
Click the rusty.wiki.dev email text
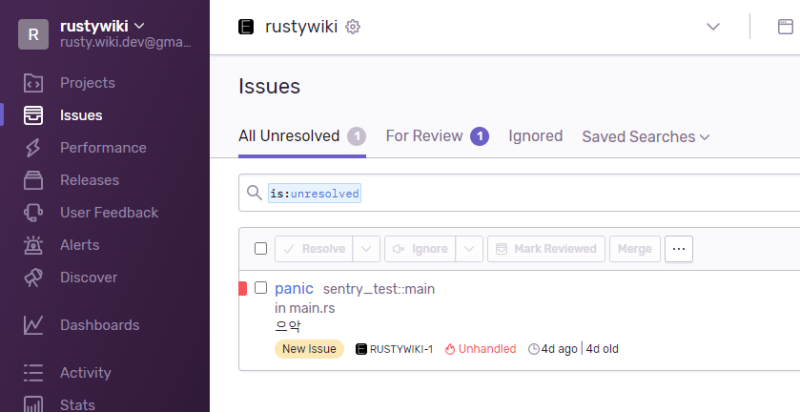pyautogui.click(x=126, y=43)
